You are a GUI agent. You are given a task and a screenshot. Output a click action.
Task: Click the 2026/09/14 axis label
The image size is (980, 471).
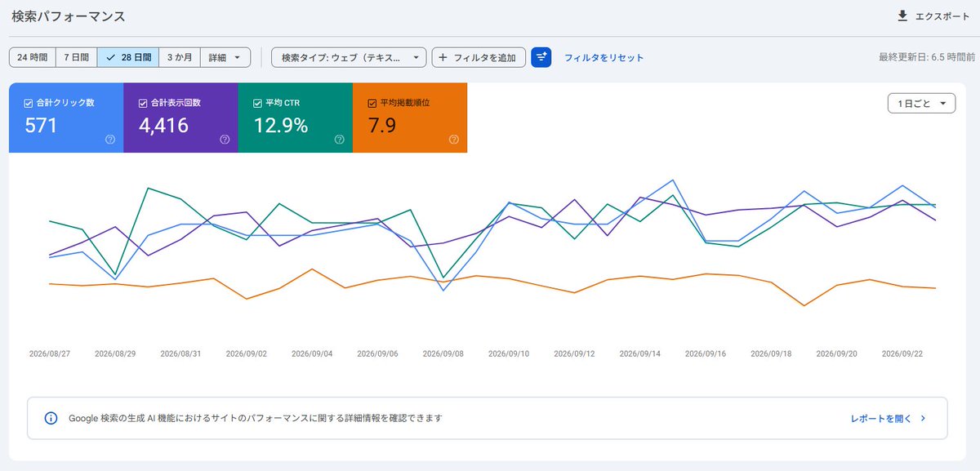tap(640, 354)
